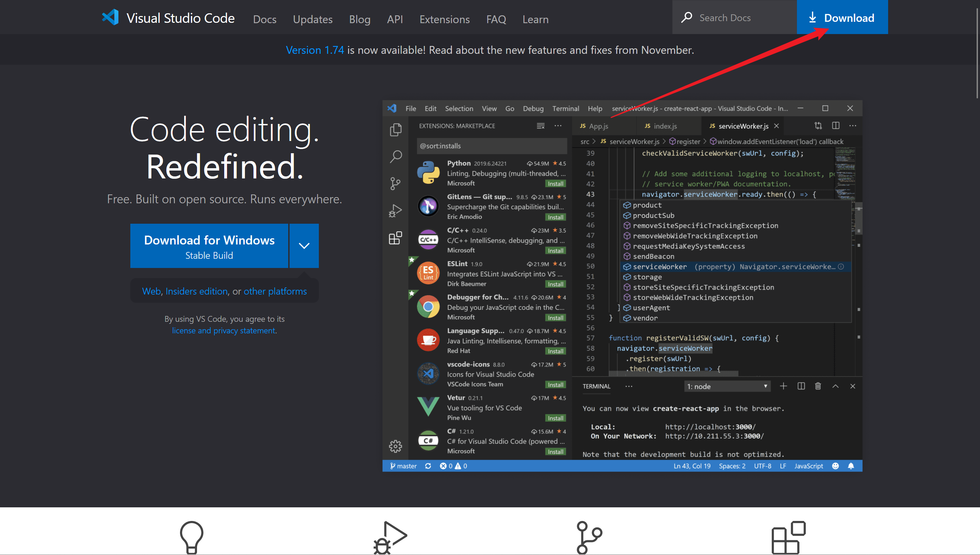Click the feedback smiley in status bar
Viewport: 980px width, 555px height.
[835, 466]
